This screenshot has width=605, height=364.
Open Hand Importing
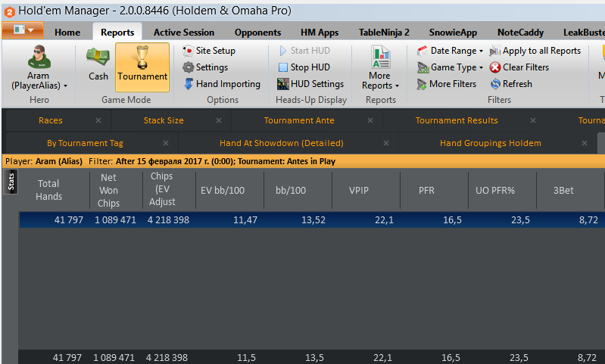click(222, 84)
